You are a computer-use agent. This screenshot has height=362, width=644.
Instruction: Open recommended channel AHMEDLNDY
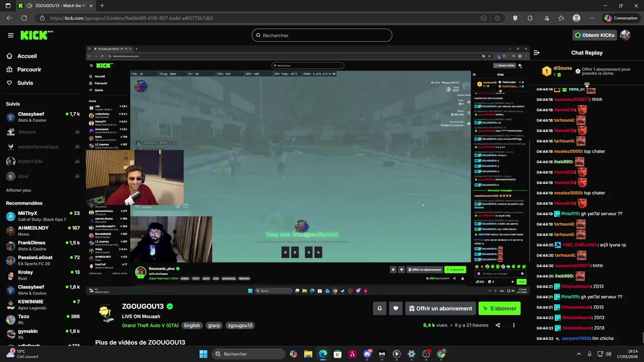pyautogui.click(x=43, y=231)
